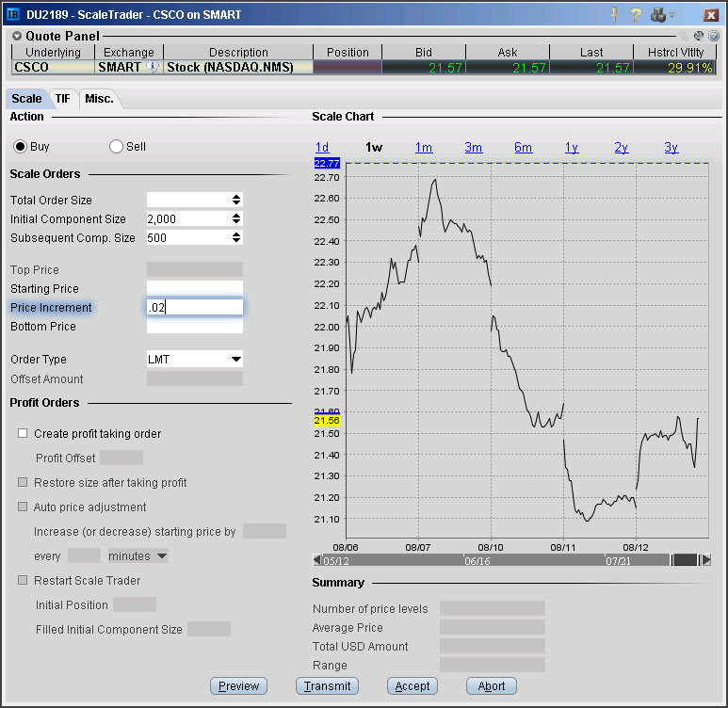
Task: Select the Buy radio button
Action: point(20,147)
